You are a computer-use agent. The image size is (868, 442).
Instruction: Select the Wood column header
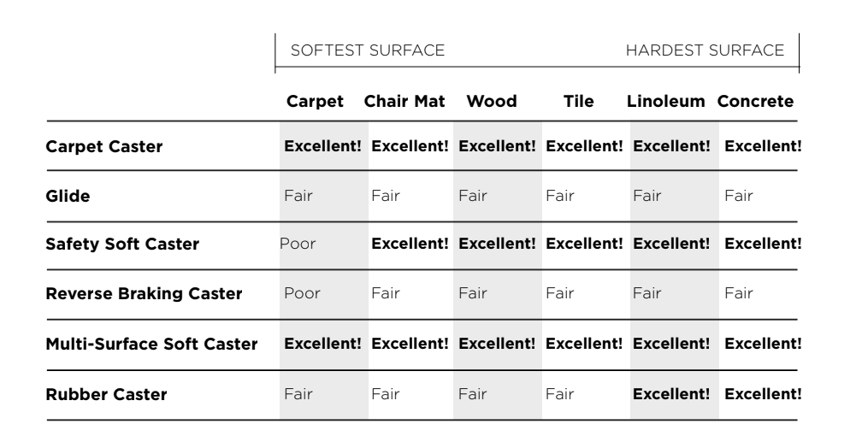[492, 102]
